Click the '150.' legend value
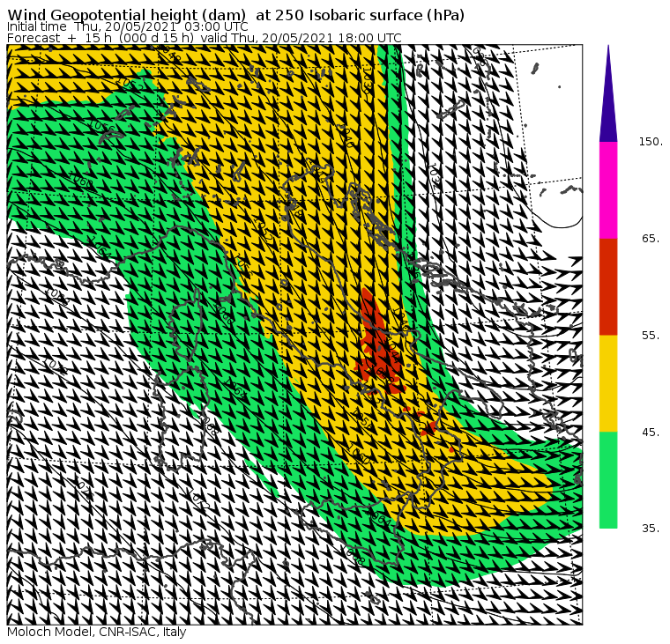The height and width of the screenshot is (644, 670). point(651,142)
